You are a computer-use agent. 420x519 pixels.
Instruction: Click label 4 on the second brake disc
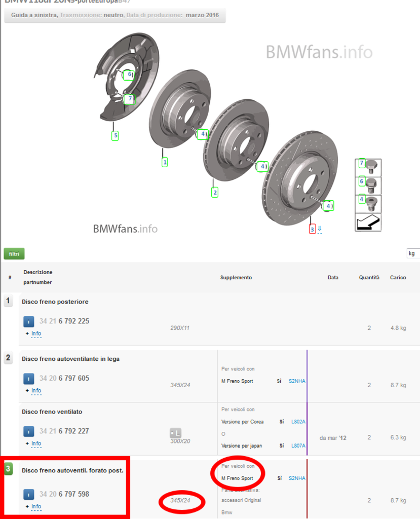(262, 166)
